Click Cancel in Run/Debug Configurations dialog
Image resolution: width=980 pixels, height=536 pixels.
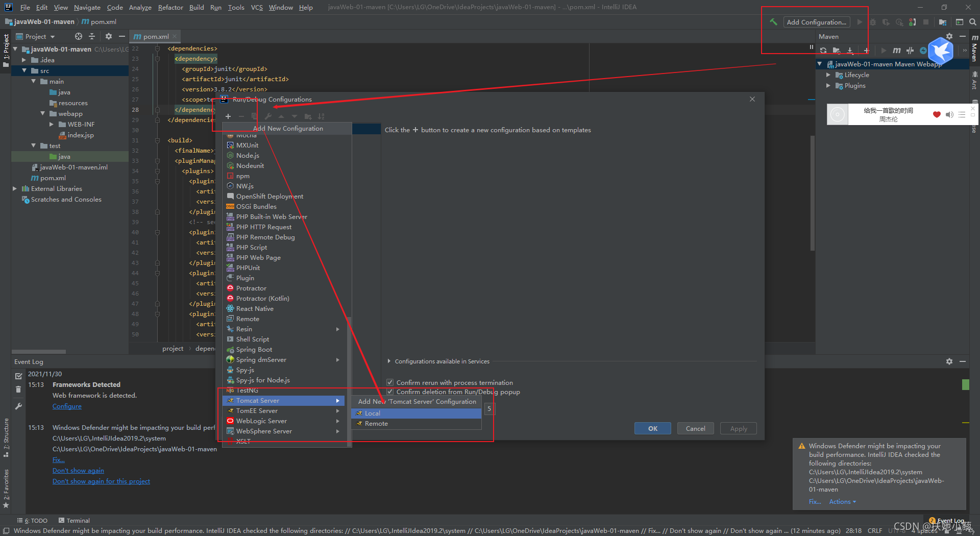[695, 429]
